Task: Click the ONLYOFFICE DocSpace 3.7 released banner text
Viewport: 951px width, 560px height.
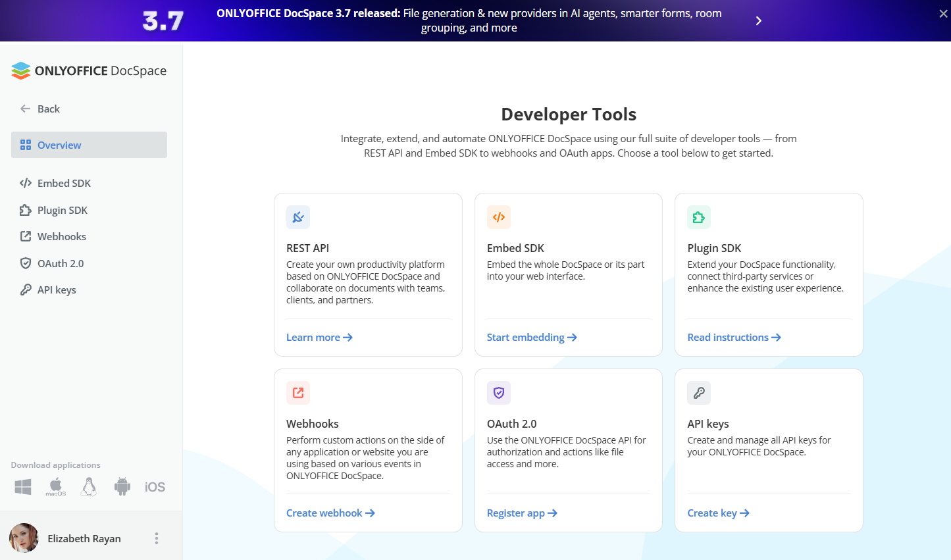Action: tap(469, 20)
